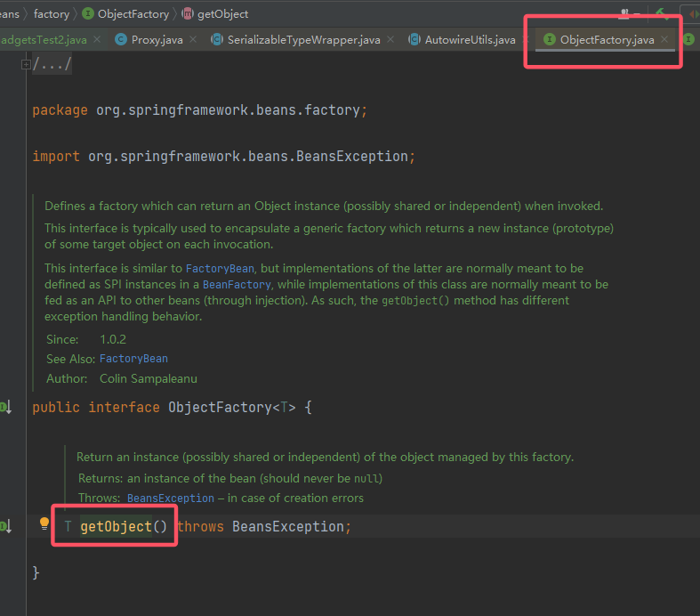Image resolution: width=700 pixels, height=616 pixels.
Task: Click the 'Defines a factory which can return' sentence
Action: pyautogui.click(x=324, y=206)
